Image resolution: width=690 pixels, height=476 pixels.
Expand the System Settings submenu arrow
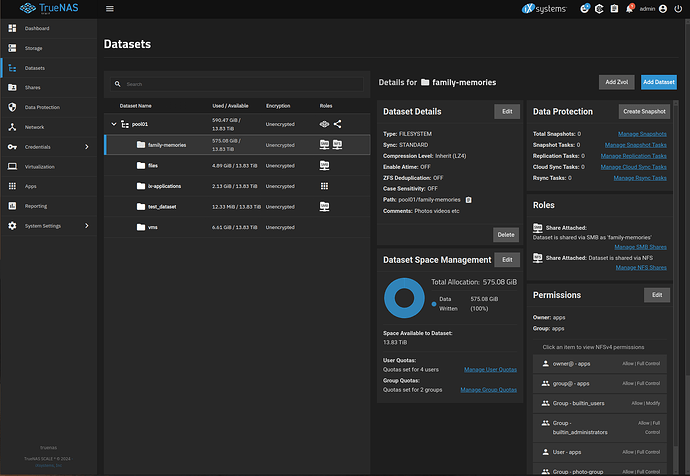[x=87, y=226]
